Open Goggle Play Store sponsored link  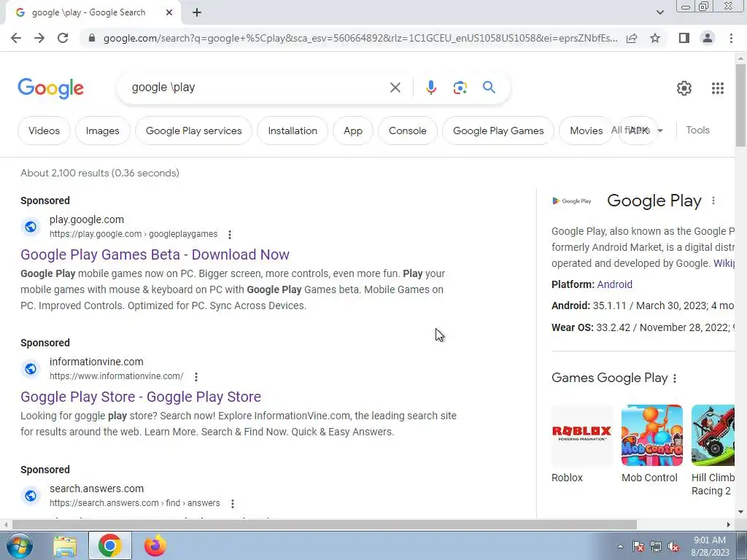[141, 397]
